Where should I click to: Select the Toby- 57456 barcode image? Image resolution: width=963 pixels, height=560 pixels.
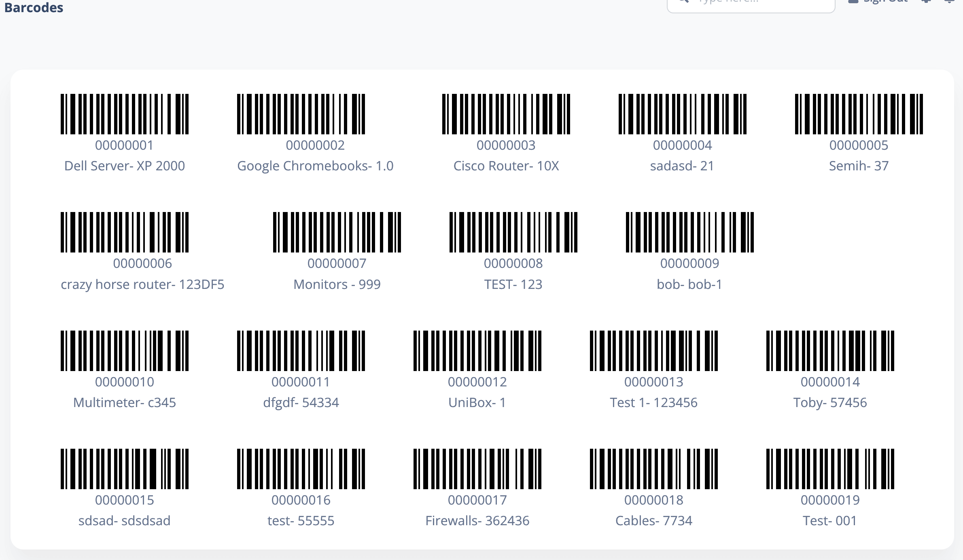coord(830,351)
